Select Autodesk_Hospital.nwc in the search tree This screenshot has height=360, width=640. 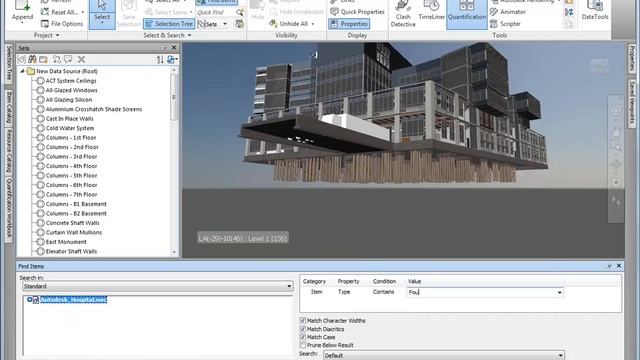click(73, 300)
